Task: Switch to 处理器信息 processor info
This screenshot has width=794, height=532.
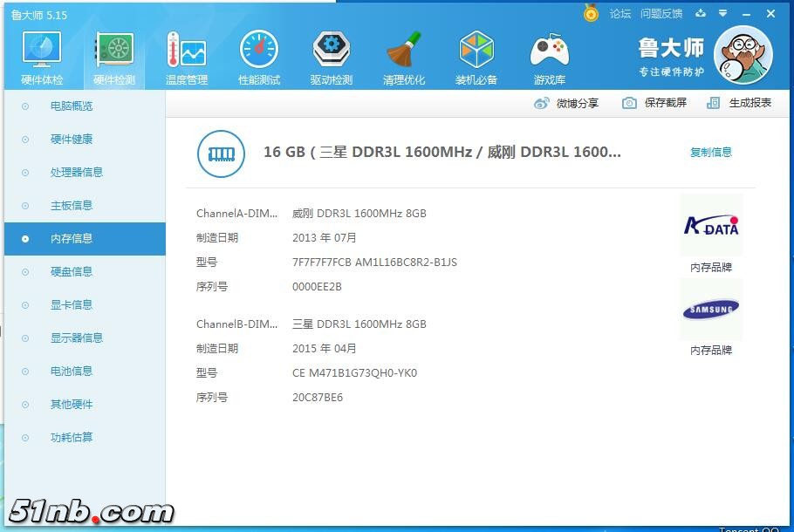Action: point(77,173)
